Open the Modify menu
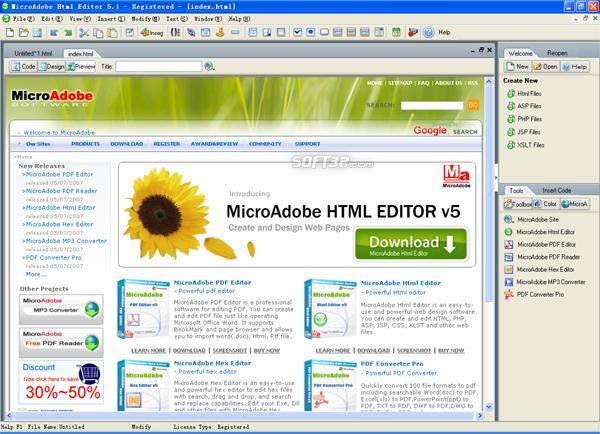Viewport: 600px width, 434px height. coord(145,18)
